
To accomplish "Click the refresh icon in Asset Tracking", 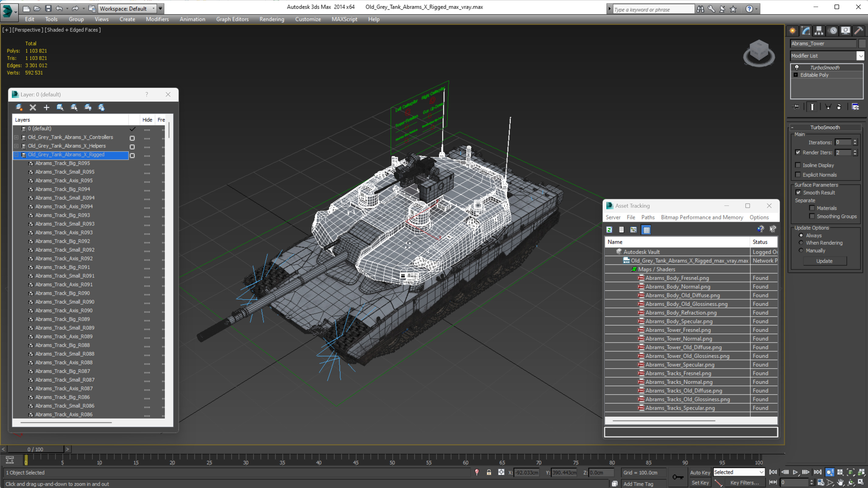I will click(x=609, y=230).
